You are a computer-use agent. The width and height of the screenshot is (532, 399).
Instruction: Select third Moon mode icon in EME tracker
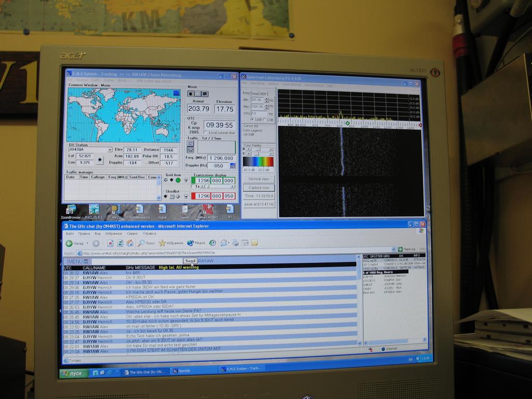pos(205,94)
